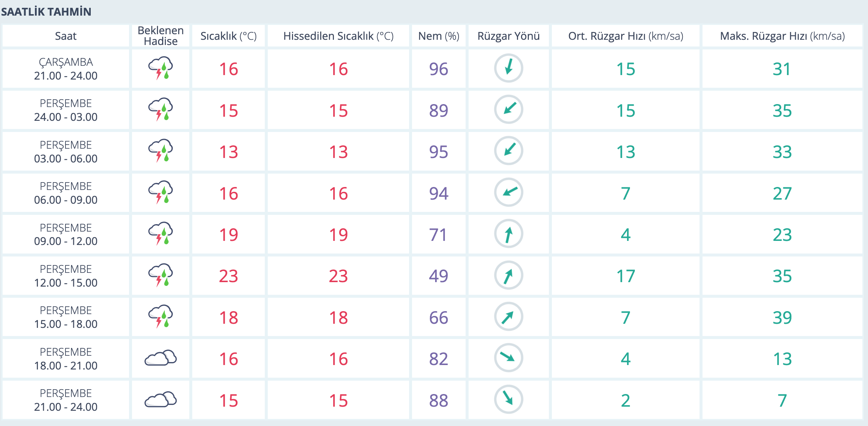Click average wind speed value 17

626,276
